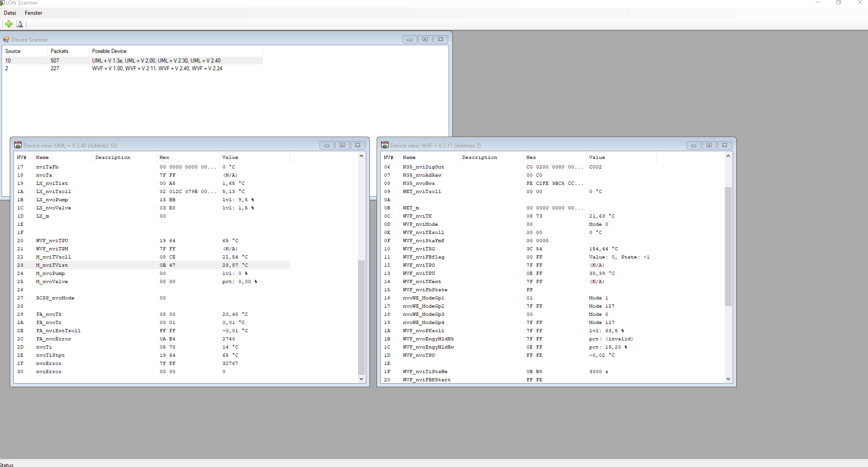Click Value column header in UML view
This screenshot has width=868, height=467.
click(254, 157)
